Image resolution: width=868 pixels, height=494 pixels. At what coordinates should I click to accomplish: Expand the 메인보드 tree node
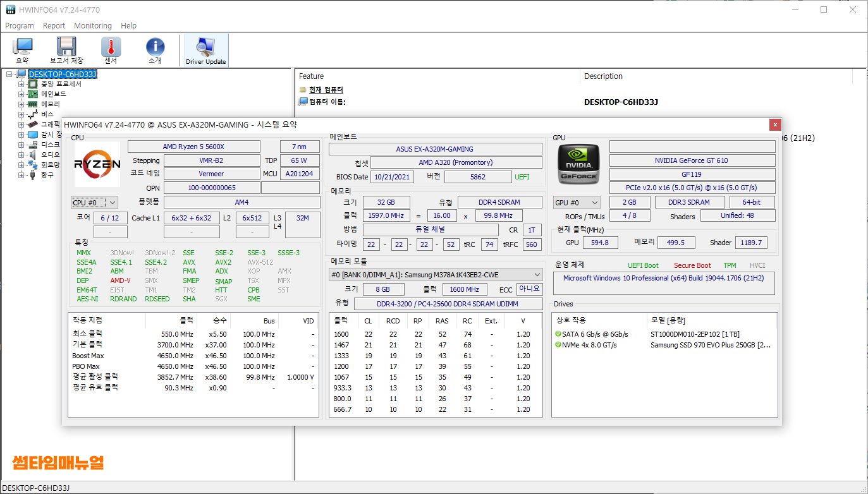point(21,94)
